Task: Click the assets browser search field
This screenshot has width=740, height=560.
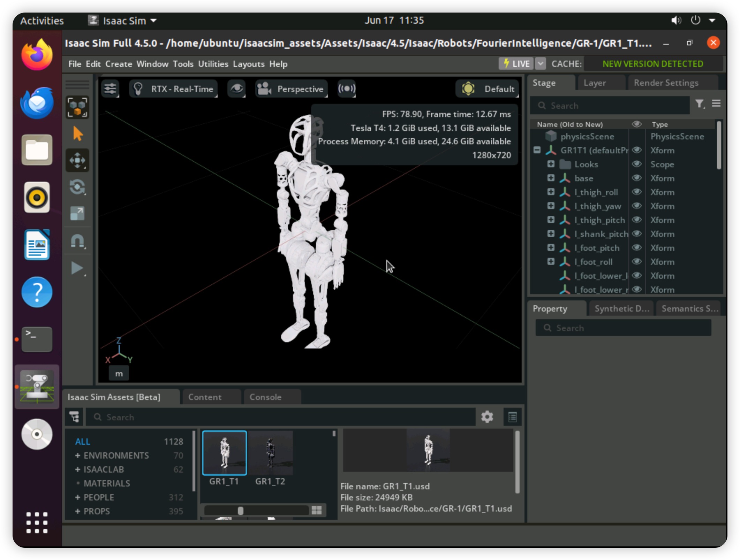Action: (x=281, y=417)
